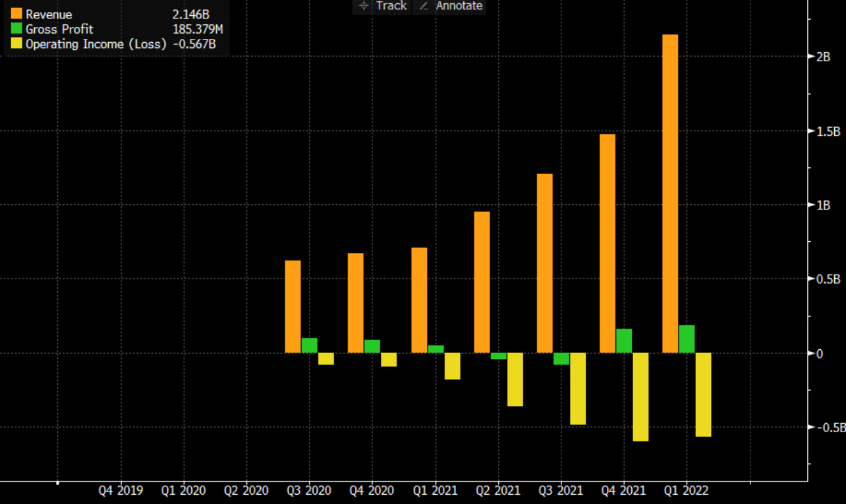Viewport: 846px width, 504px height.
Task: Click the Q3 2021 yellow operating loss bar
Action: click(578, 389)
